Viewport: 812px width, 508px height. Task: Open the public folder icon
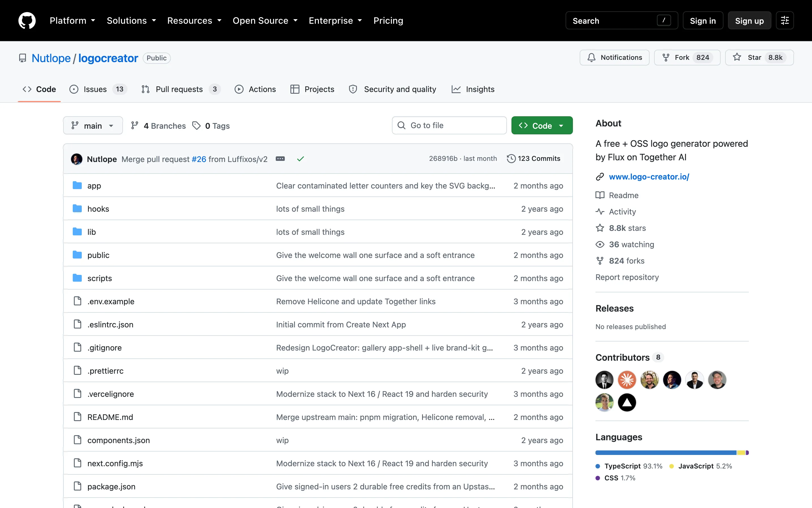click(x=77, y=255)
